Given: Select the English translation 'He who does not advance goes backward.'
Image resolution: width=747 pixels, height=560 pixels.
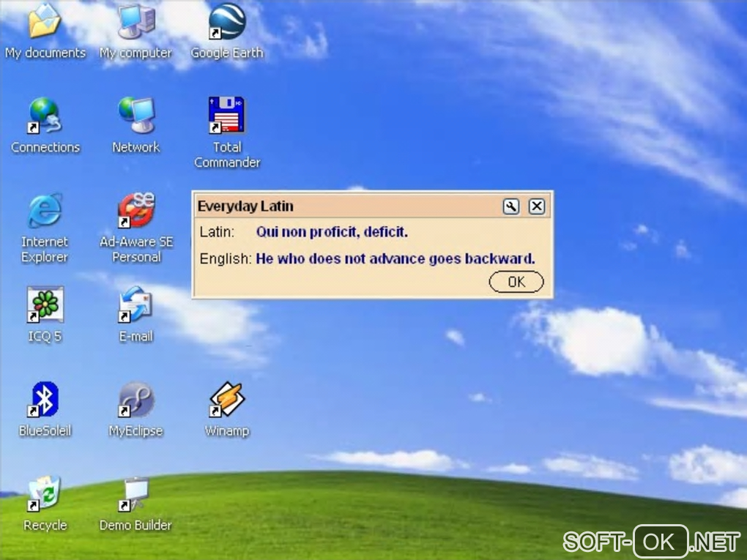Looking at the screenshot, I should tap(395, 258).
